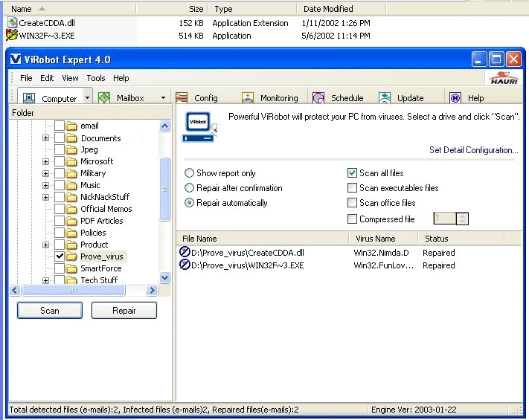Open the Tools menu
The width and height of the screenshot is (529, 420).
[96, 78]
